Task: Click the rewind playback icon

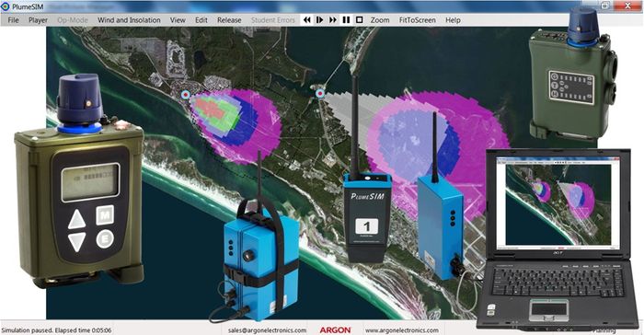Action: [306, 19]
